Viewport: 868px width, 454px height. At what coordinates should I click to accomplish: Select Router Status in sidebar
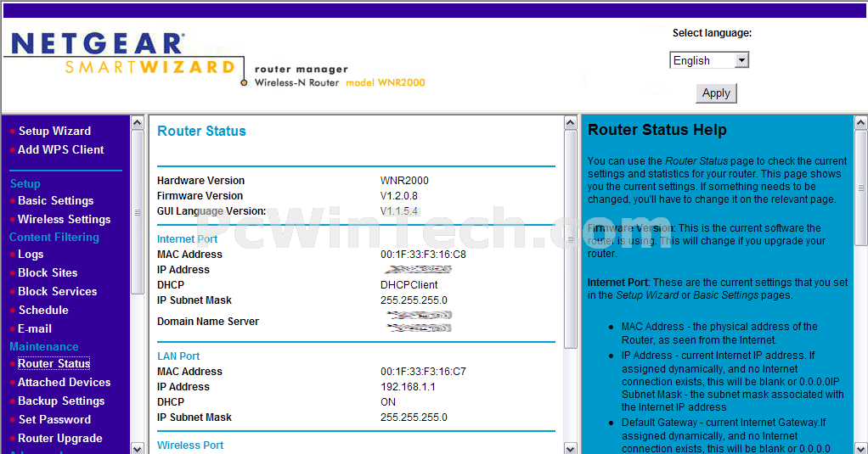click(x=54, y=363)
